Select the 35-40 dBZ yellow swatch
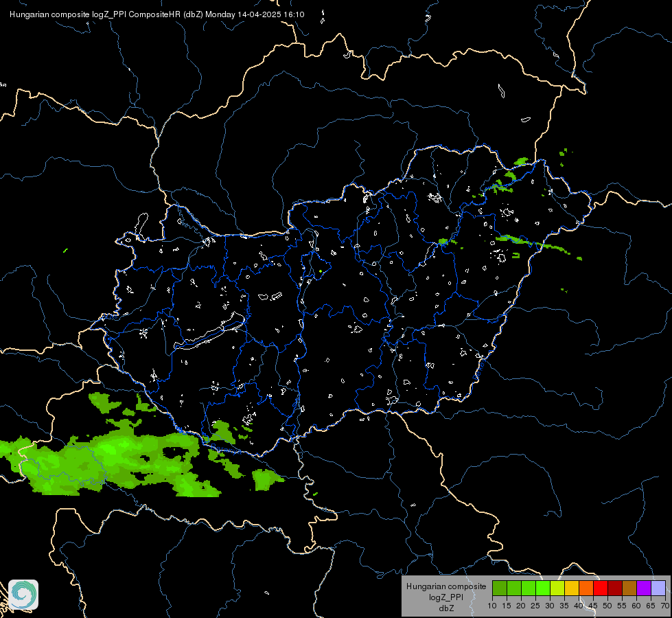The height and width of the screenshot is (618, 672). tap(572, 588)
